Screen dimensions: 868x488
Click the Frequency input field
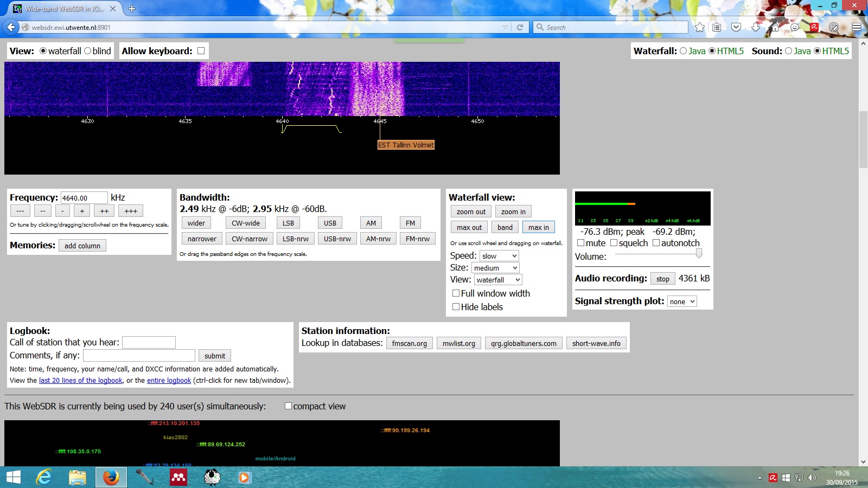tap(84, 198)
